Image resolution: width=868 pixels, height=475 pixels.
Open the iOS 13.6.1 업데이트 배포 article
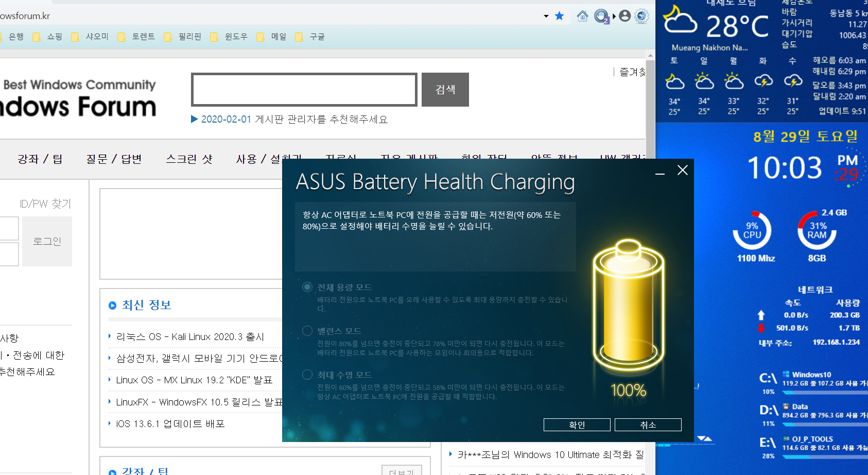170,423
